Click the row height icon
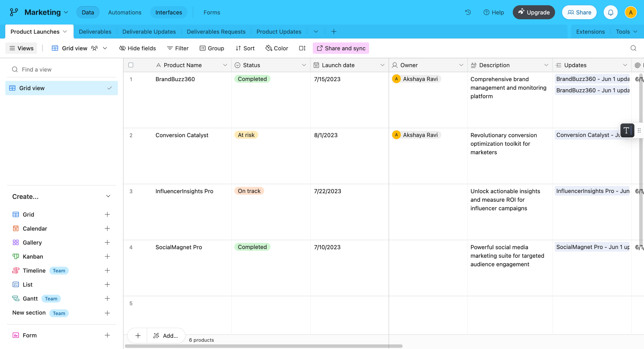This screenshot has width=644, height=349. pos(302,48)
